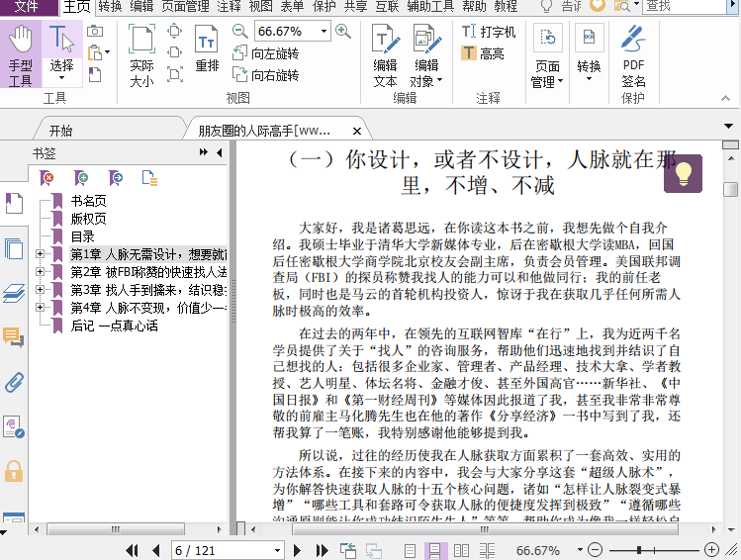The width and height of the screenshot is (741, 560).
Task: Click the Reflow (重排) button
Action: 207,49
